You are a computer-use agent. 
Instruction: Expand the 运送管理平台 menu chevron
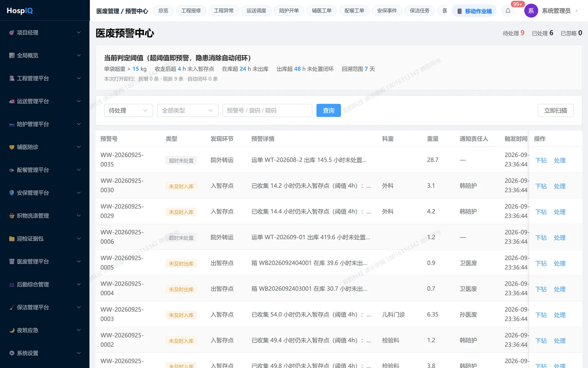click(x=79, y=101)
